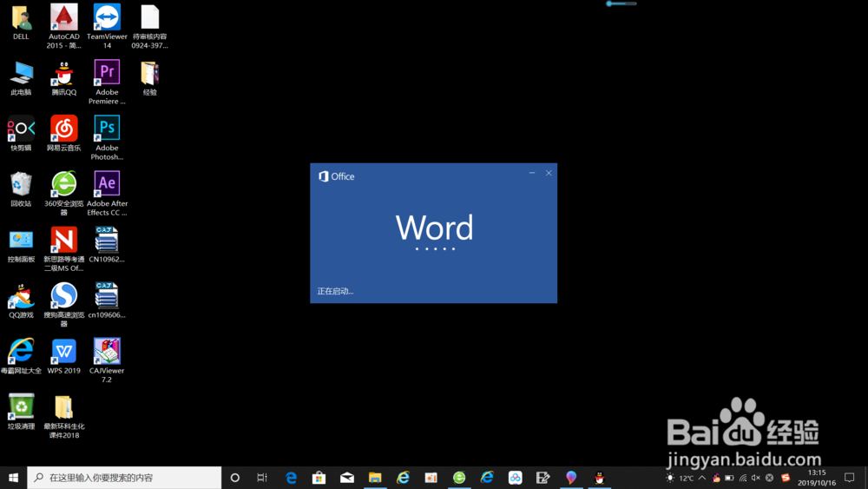Open the notepad-with-pencil app on taskbar
This screenshot has height=489, width=868.
(543, 478)
